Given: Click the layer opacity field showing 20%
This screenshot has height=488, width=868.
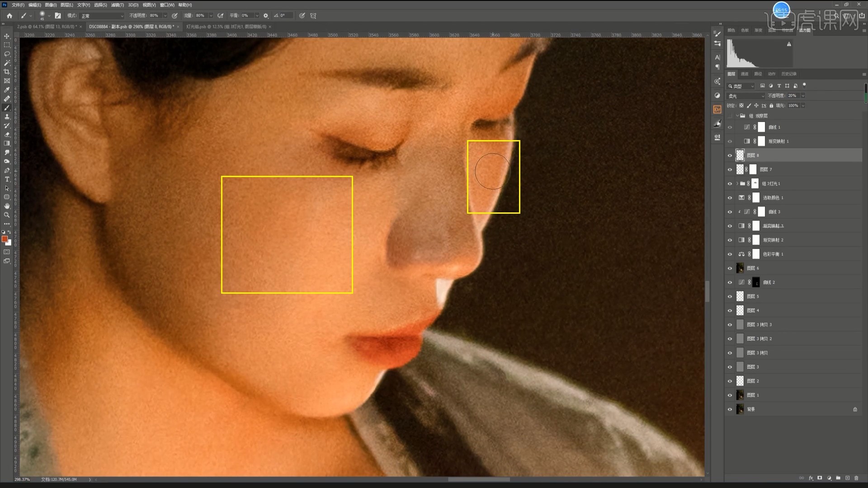Looking at the screenshot, I should [x=793, y=96].
